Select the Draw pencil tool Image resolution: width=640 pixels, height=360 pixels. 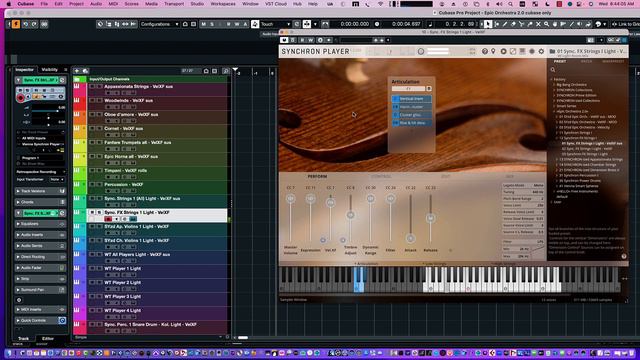[x=505, y=24]
